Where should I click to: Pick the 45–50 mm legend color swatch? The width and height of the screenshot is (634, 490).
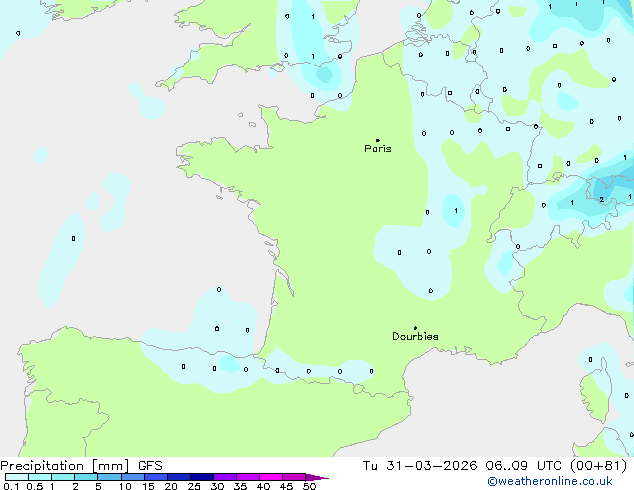tap(294, 477)
